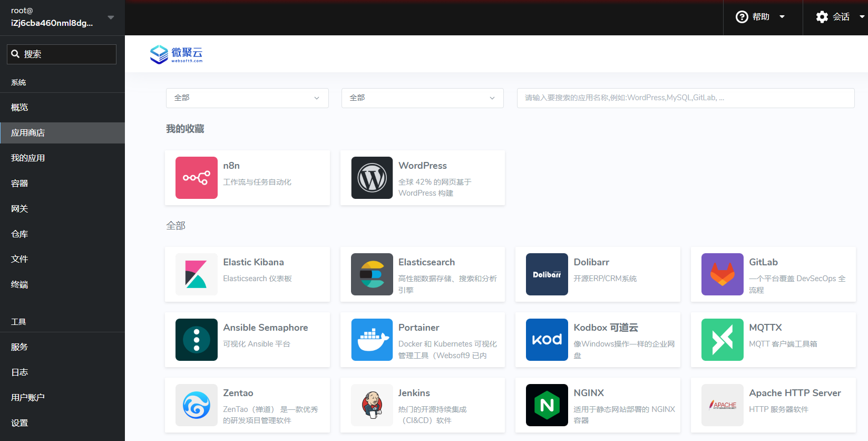This screenshot has width=868, height=441.
Task: Click the MQTTX app icon
Action: pos(722,340)
